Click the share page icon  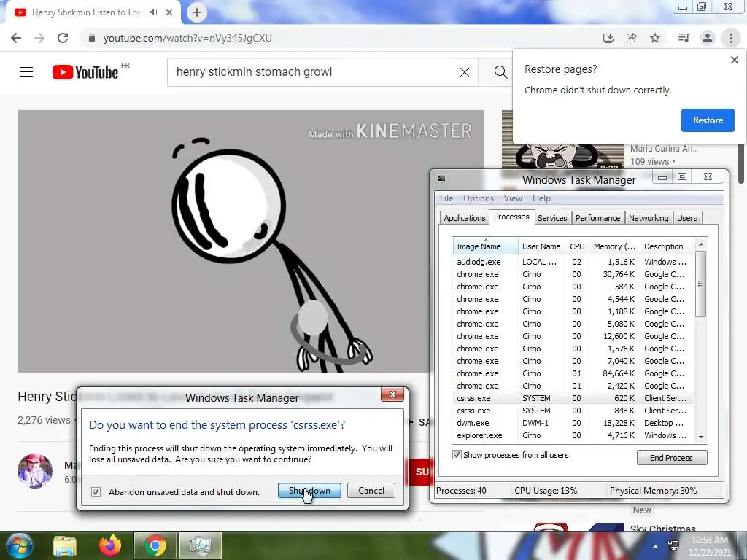(x=631, y=38)
